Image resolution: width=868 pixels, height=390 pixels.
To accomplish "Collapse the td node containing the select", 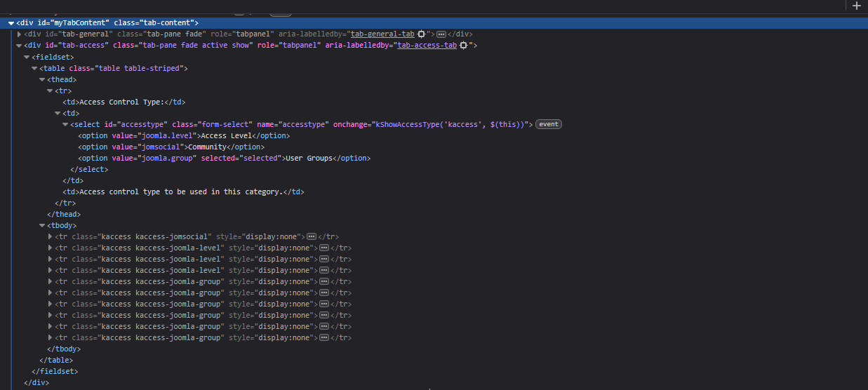I will (58, 113).
